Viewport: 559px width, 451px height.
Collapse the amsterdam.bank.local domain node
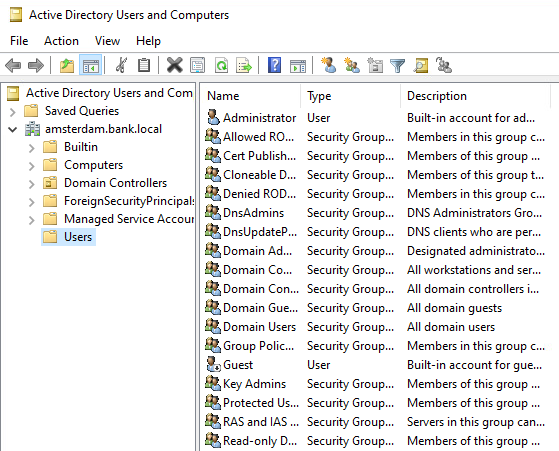[13, 129]
